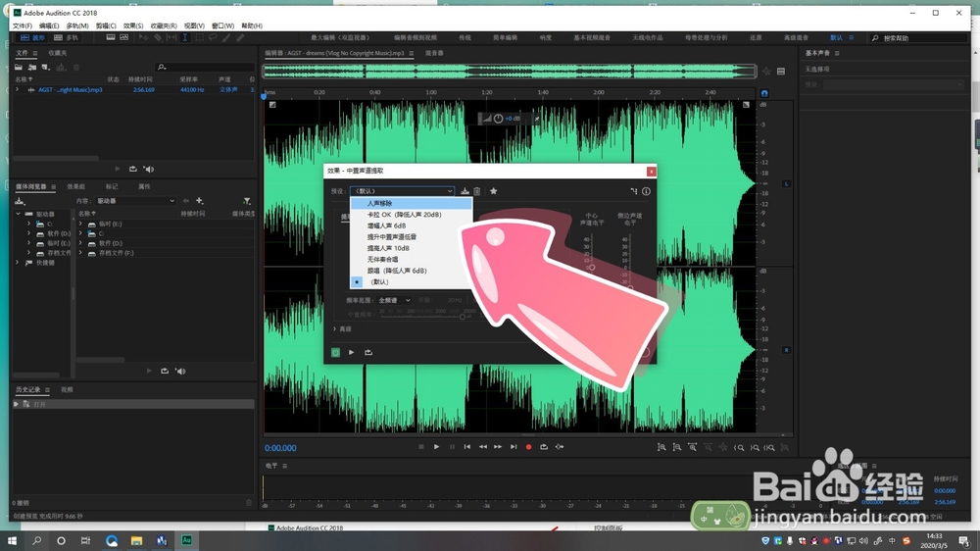The height and width of the screenshot is (551, 980).
Task: Click the 搜索帮助 search help field
Action: pos(918,38)
